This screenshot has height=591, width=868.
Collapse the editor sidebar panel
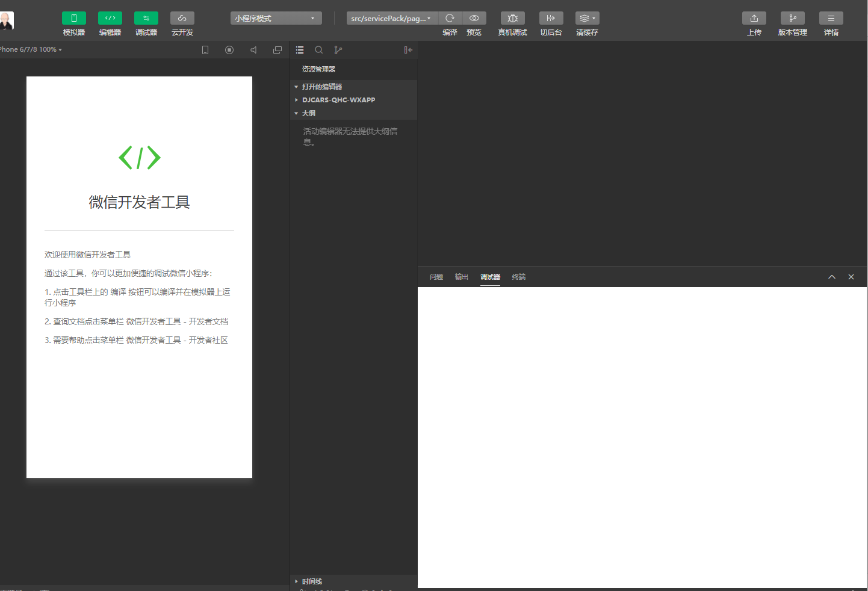[408, 50]
